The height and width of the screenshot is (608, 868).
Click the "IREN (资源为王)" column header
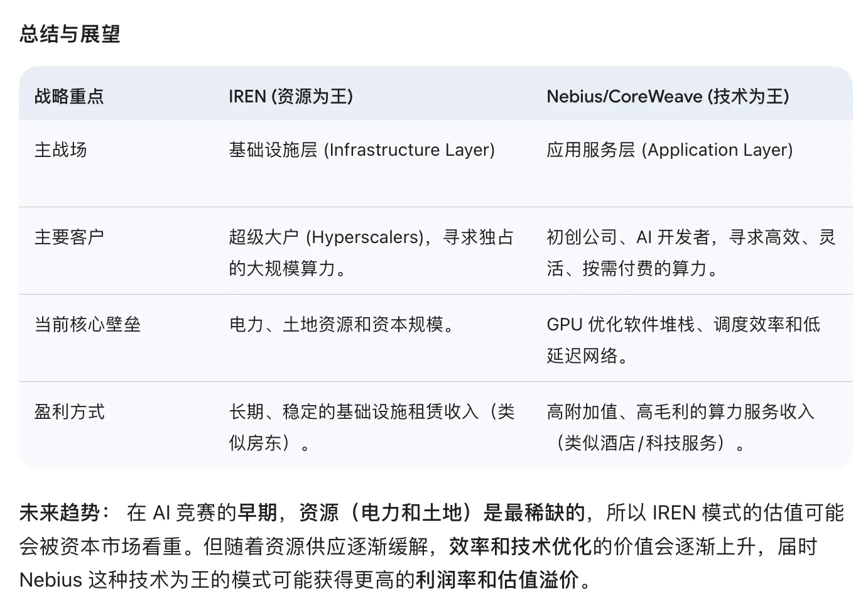291,96
